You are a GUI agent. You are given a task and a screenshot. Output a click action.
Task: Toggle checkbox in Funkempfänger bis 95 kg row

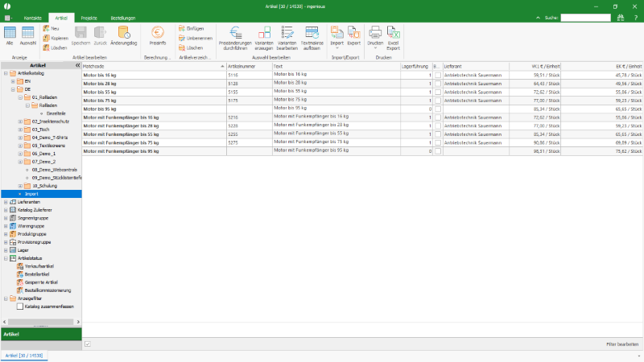pyautogui.click(x=438, y=151)
